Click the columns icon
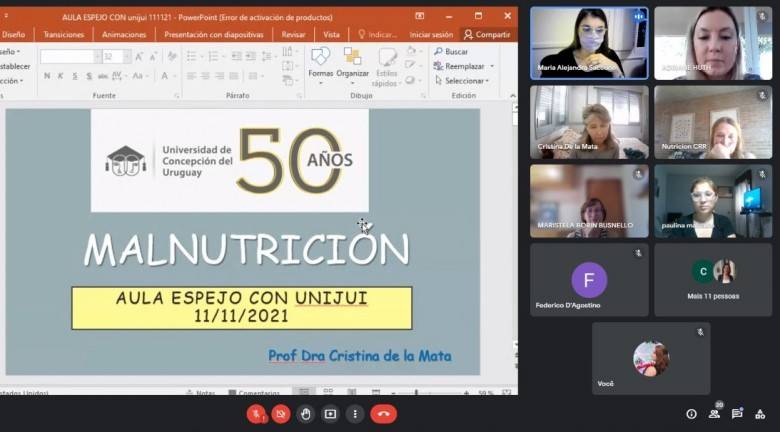This screenshot has width=780, height=432. tap(255, 76)
